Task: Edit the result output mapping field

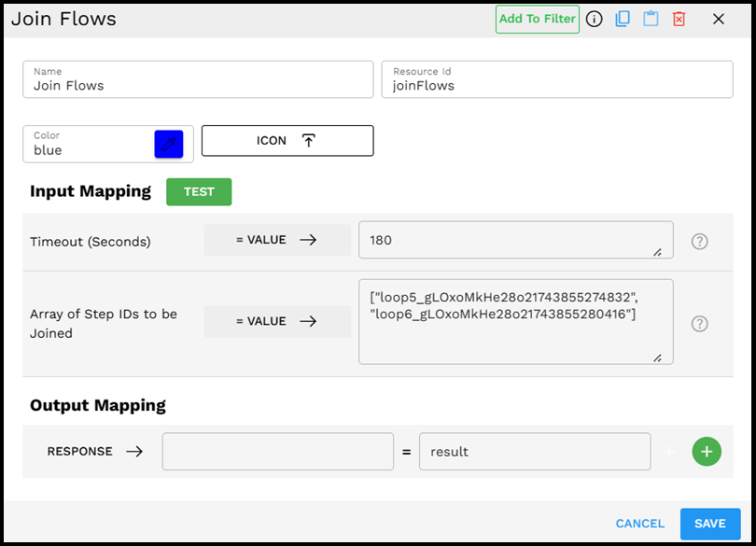Action: pyautogui.click(x=535, y=451)
